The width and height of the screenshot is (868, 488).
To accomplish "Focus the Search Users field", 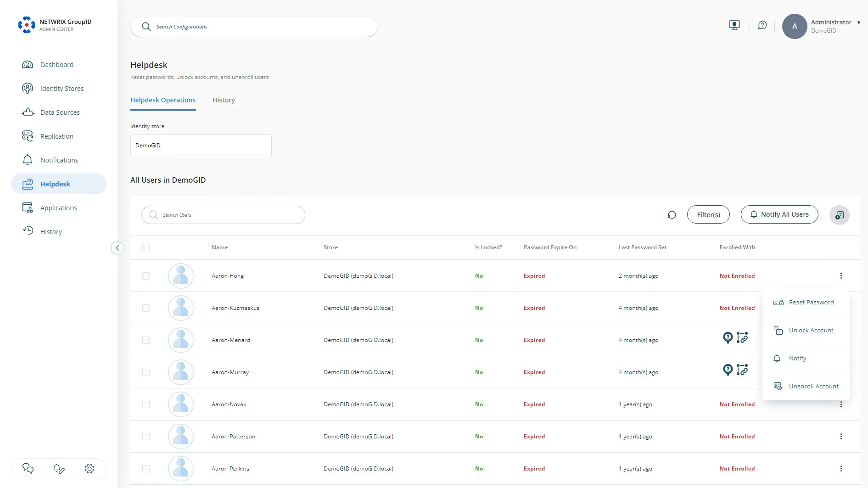I will pyautogui.click(x=223, y=215).
